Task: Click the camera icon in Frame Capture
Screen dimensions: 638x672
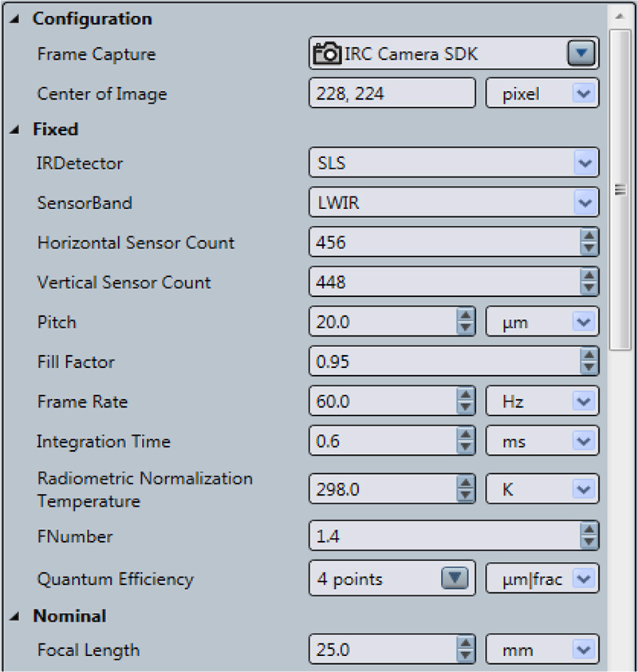Action: 327,54
